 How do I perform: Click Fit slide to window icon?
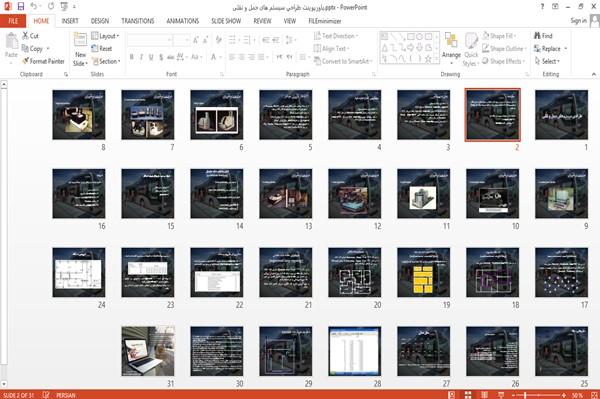coord(594,395)
